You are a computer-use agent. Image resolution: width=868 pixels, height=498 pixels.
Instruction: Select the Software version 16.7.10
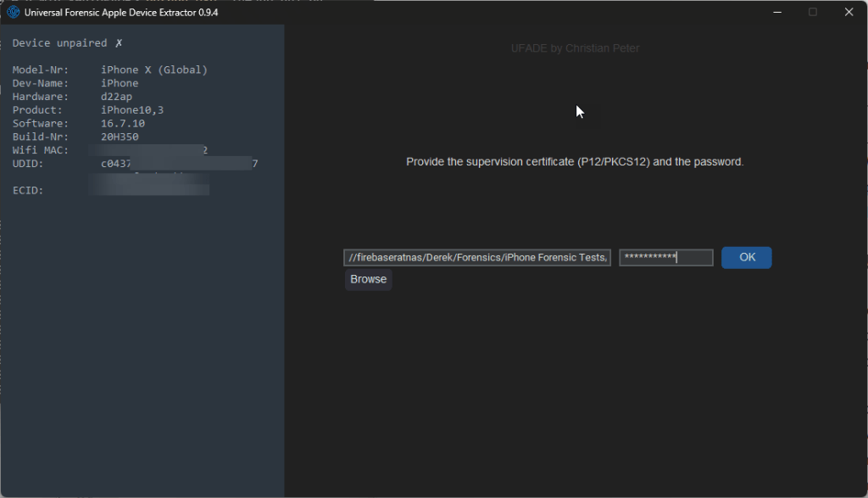point(120,124)
